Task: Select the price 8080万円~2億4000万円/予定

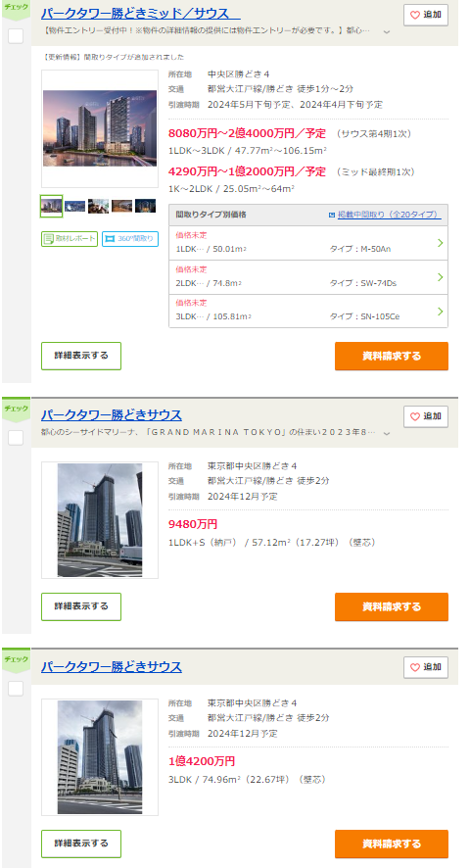Action: click(248, 133)
